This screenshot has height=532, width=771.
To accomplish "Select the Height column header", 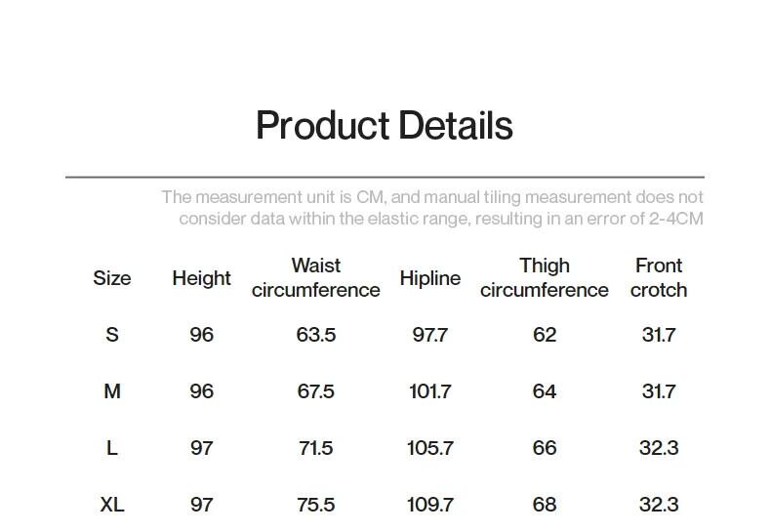I will click(201, 278).
